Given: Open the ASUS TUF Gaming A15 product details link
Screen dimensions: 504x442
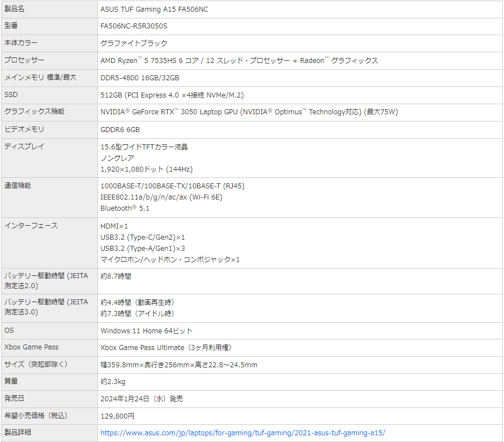Looking at the screenshot, I should coord(243,433).
